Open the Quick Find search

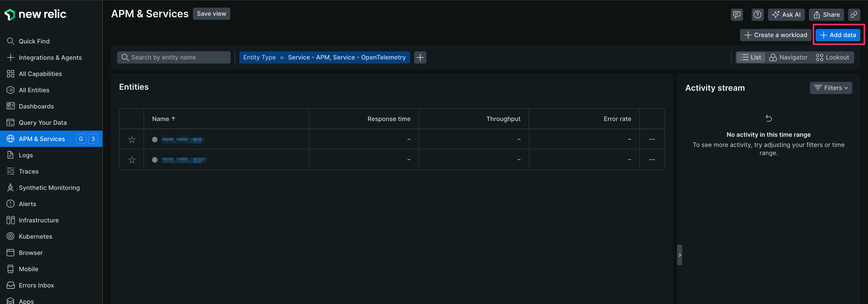point(34,41)
